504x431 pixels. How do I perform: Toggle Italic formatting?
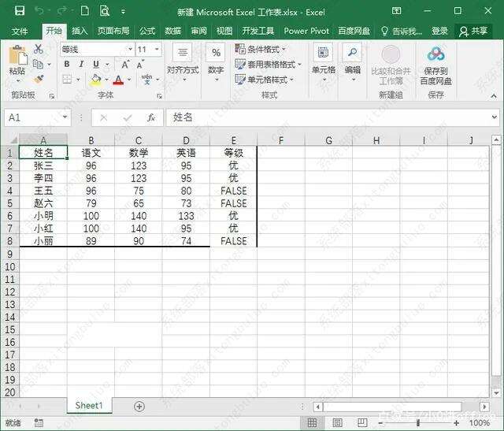[81, 65]
